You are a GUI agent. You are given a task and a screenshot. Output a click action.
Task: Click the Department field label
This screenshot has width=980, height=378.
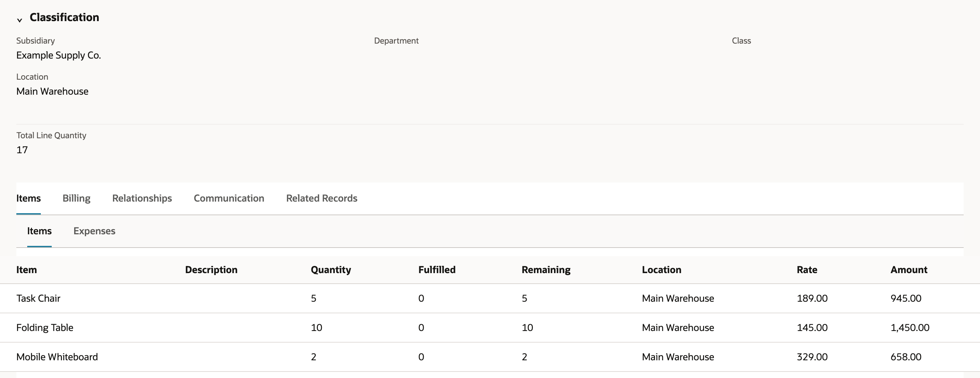396,41
